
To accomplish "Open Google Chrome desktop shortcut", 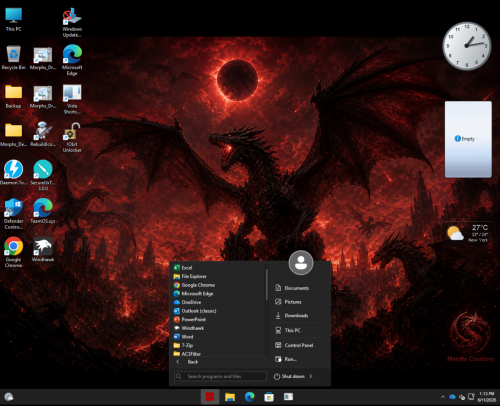I will 13,252.
